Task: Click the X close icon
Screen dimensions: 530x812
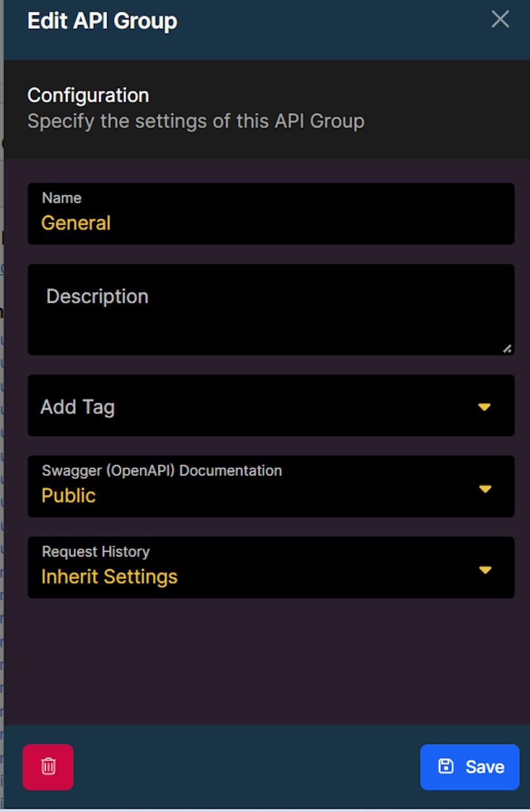Action: coord(499,20)
